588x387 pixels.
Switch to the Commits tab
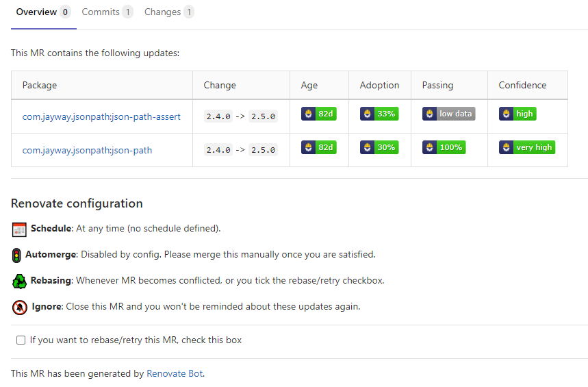(107, 12)
